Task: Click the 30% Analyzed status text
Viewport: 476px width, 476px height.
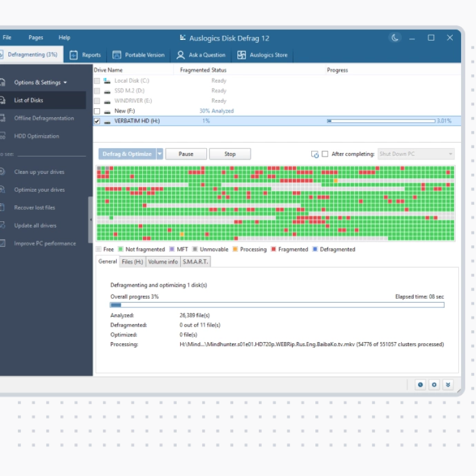Action: tap(217, 111)
